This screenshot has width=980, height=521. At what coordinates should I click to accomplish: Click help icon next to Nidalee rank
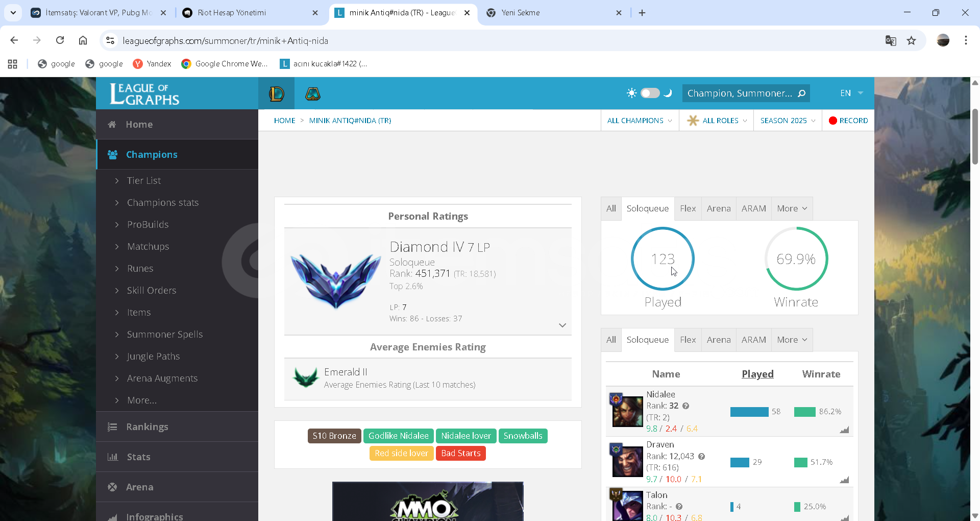[686, 406]
